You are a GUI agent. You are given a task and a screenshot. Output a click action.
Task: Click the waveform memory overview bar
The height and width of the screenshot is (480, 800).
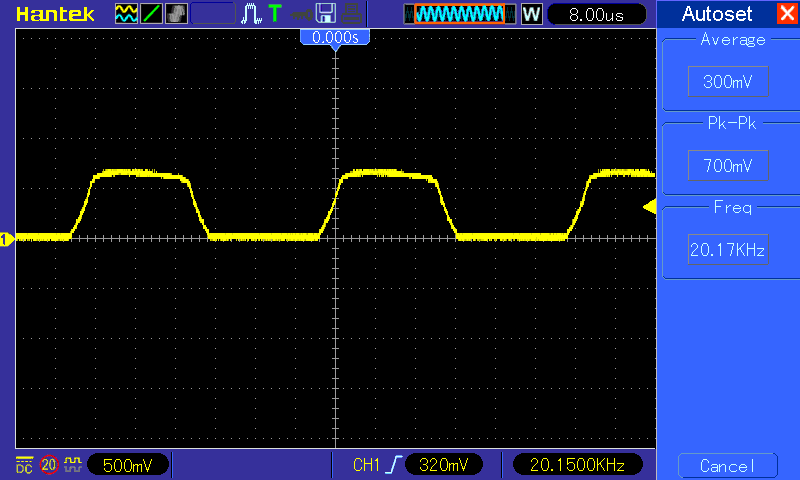(459, 14)
